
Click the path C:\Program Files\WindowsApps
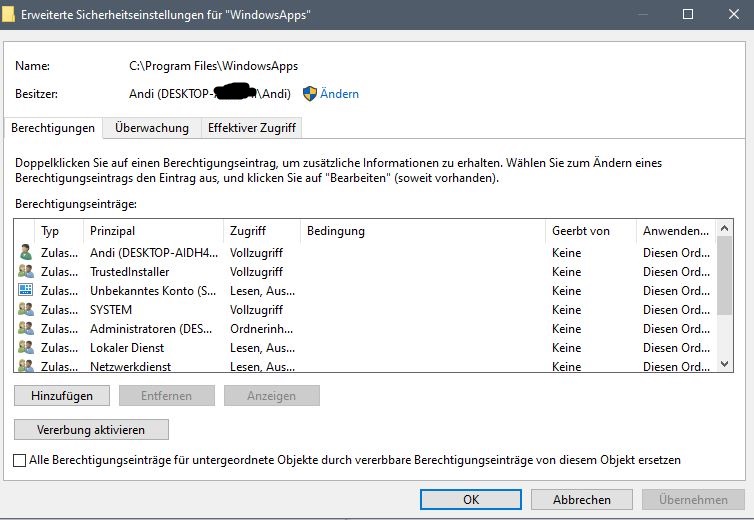(214, 66)
